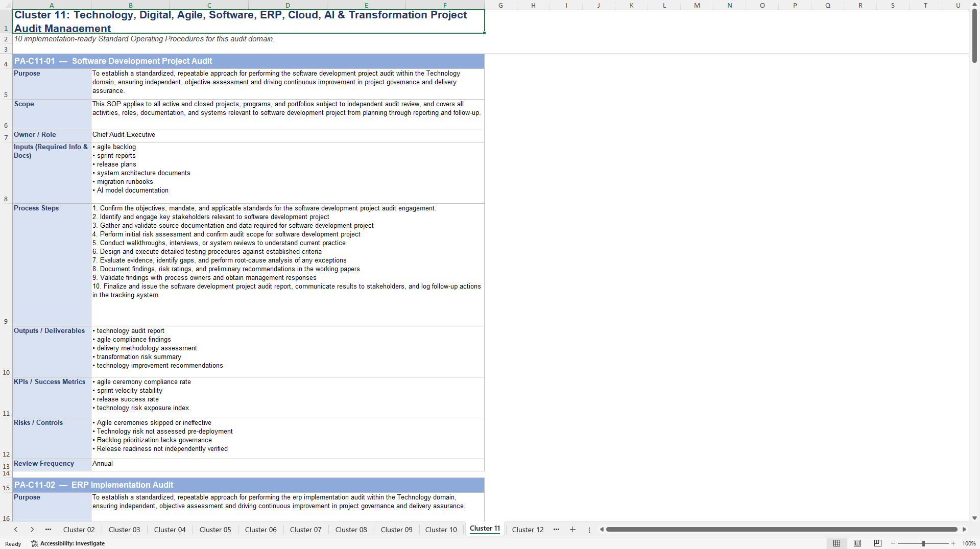Select the Inputs (Required Info & Docs) cell

[x=52, y=173]
